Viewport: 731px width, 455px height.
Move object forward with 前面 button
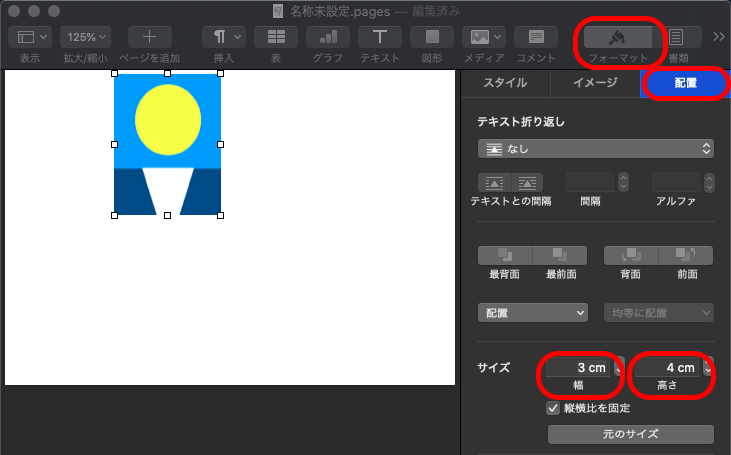point(686,255)
